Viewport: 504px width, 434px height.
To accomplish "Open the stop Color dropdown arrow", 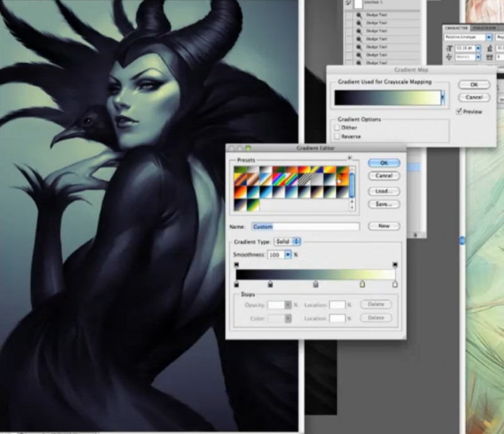I will 288,318.
